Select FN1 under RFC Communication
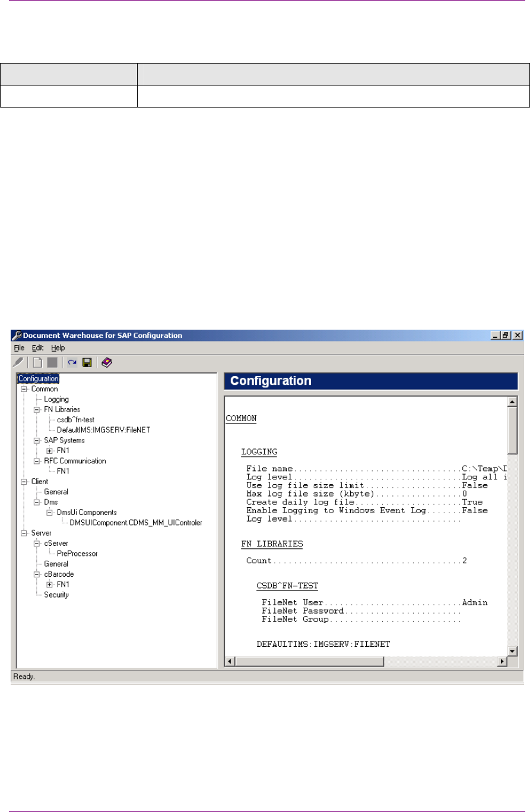This screenshot has height=812, width=530. 64,471
